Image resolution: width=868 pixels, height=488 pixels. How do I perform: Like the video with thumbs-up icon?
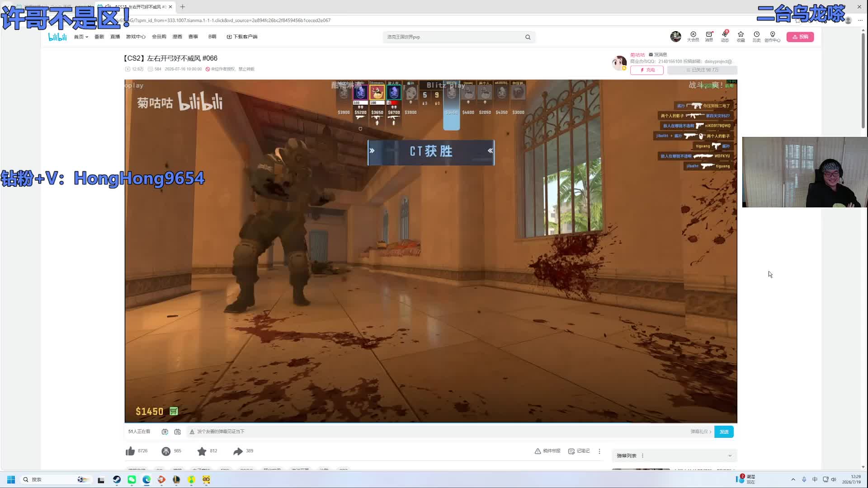coord(130,451)
